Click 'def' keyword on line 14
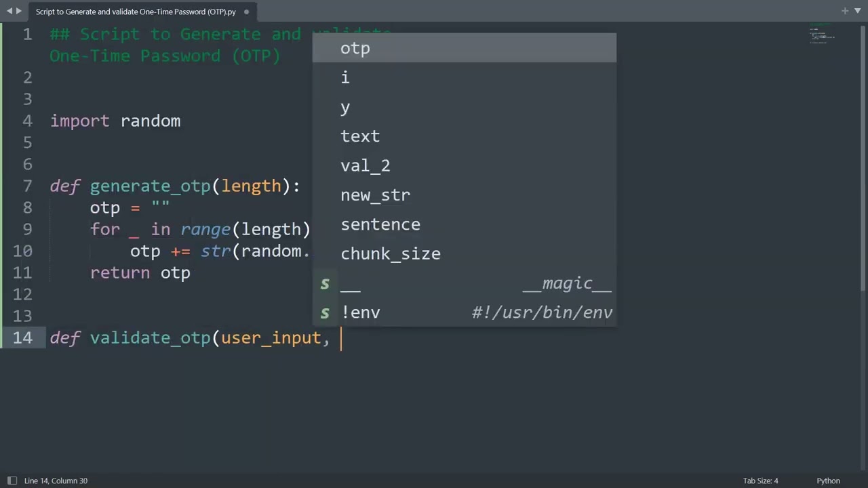The image size is (868, 488). click(x=65, y=338)
